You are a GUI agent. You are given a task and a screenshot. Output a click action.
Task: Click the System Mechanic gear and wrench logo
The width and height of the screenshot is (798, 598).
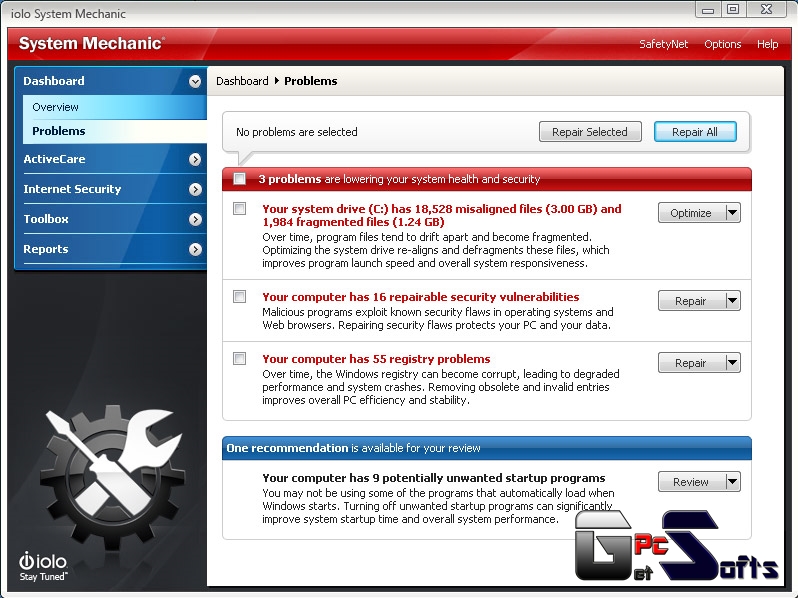[x=113, y=477]
